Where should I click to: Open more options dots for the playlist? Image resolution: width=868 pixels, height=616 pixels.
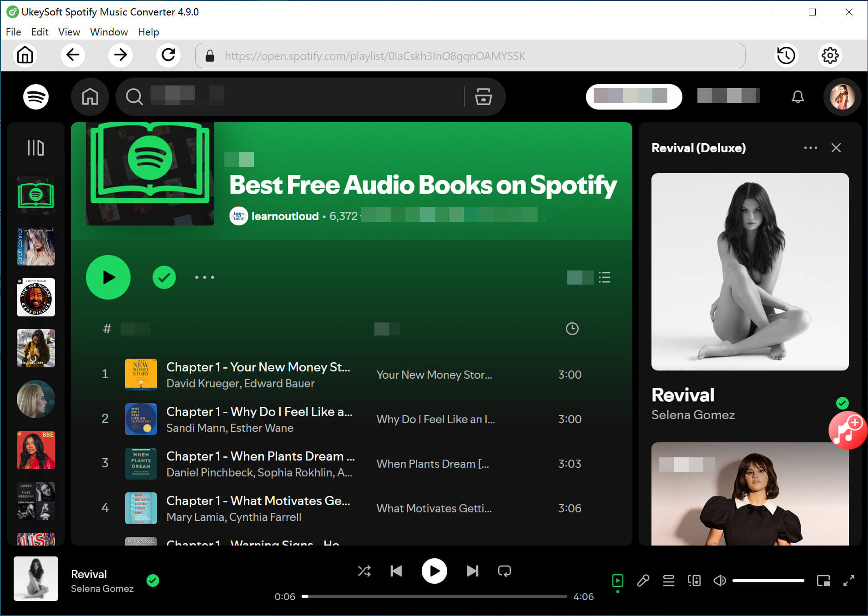(x=205, y=277)
